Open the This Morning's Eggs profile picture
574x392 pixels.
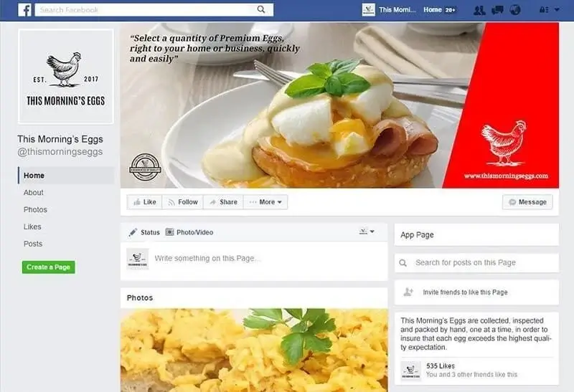tap(66, 77)
